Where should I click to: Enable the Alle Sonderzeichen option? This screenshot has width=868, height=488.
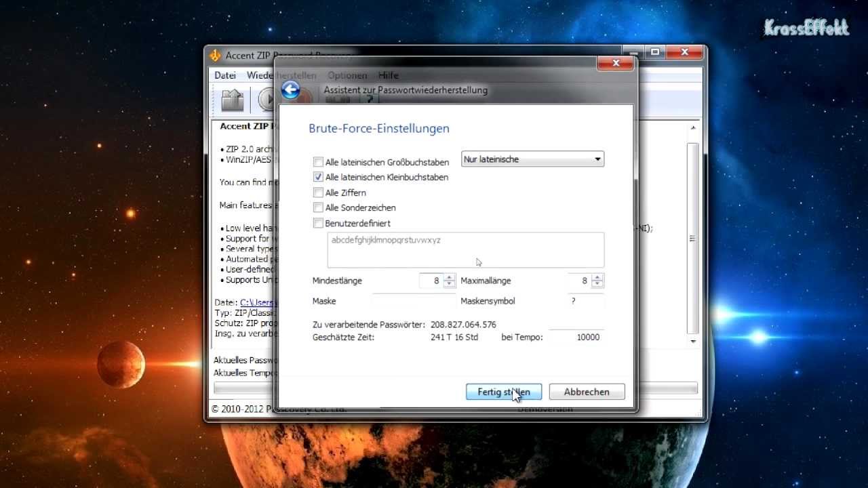(x=318, y=207)
